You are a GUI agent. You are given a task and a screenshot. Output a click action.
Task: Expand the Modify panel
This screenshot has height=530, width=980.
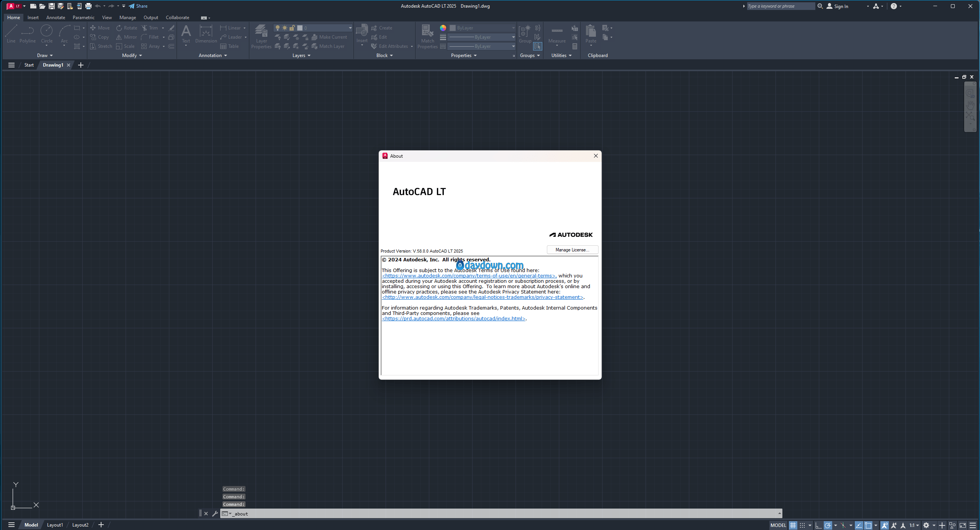click(132, 55)
